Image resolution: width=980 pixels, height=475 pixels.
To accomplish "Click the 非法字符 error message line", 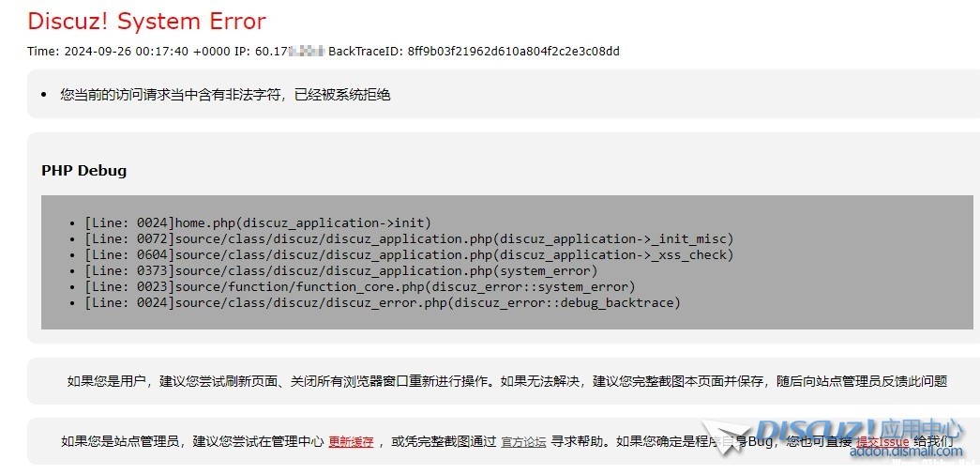I will [226, 95].
